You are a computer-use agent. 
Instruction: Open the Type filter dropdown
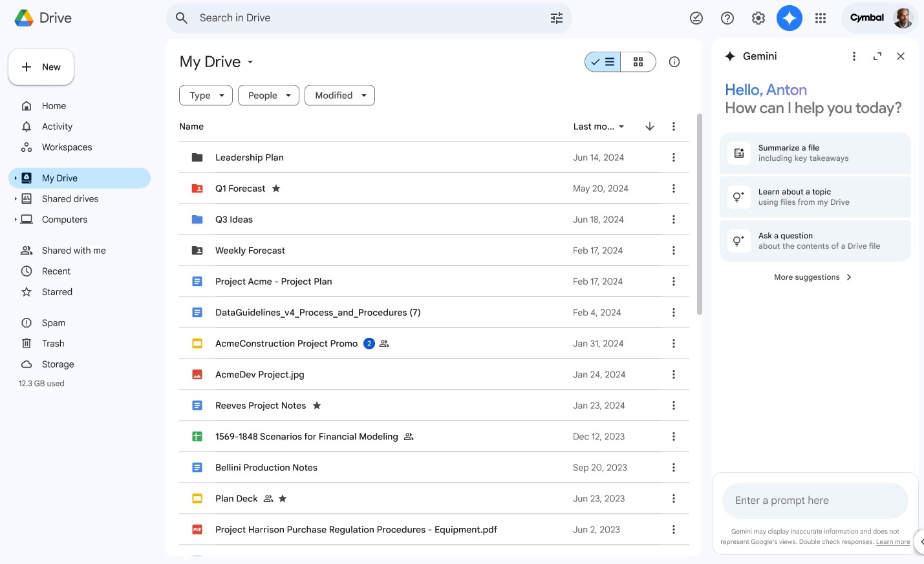(206, 96)
